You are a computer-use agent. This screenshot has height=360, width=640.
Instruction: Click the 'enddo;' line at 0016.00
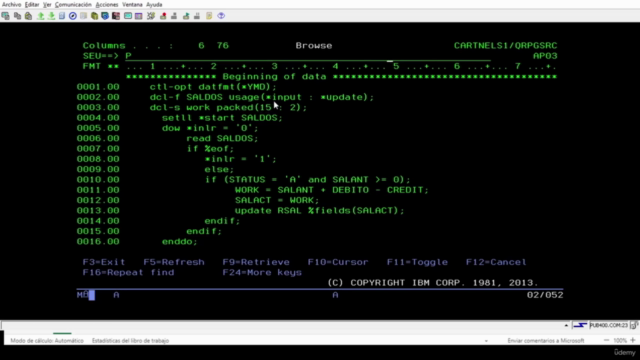(180, 242)
